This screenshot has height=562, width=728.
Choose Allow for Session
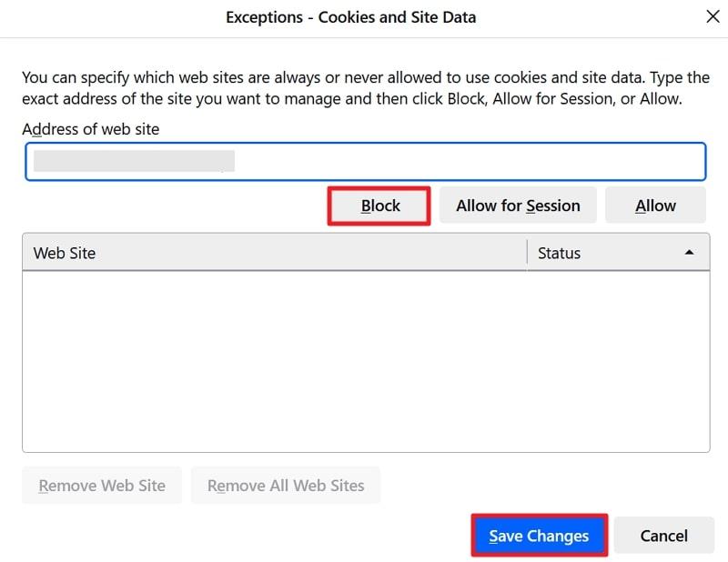pos(518,206)
